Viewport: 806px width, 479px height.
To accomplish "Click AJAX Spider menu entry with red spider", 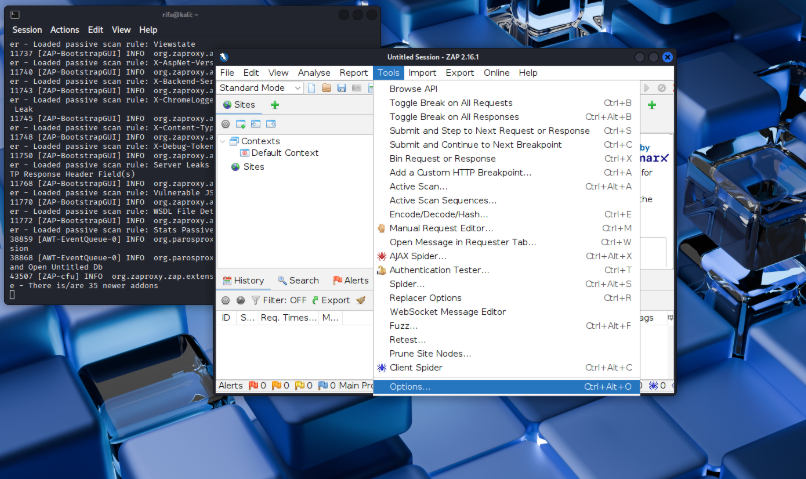I will [x=418, y=256].
